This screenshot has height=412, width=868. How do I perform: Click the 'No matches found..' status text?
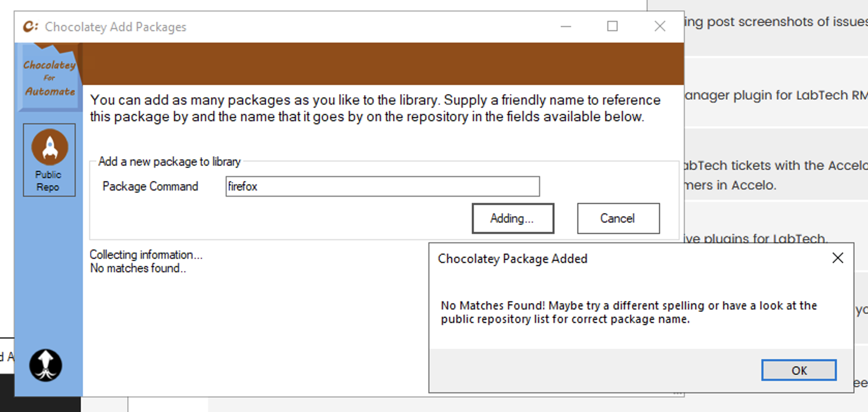138,268
